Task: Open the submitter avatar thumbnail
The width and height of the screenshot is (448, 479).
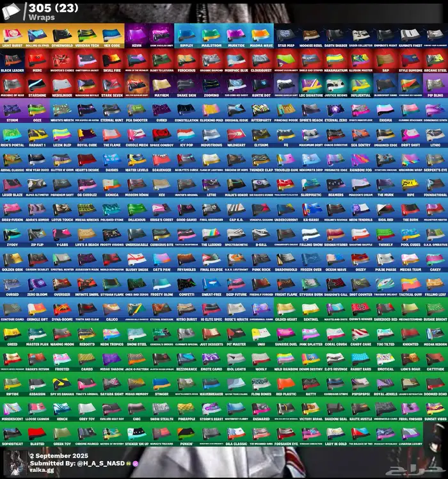Action: coord(15,463)
